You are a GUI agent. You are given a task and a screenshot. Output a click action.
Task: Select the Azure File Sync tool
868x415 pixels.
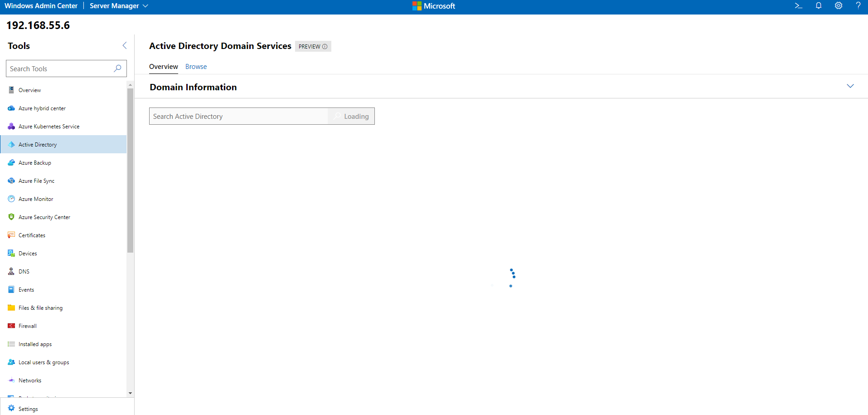point(36,181)
